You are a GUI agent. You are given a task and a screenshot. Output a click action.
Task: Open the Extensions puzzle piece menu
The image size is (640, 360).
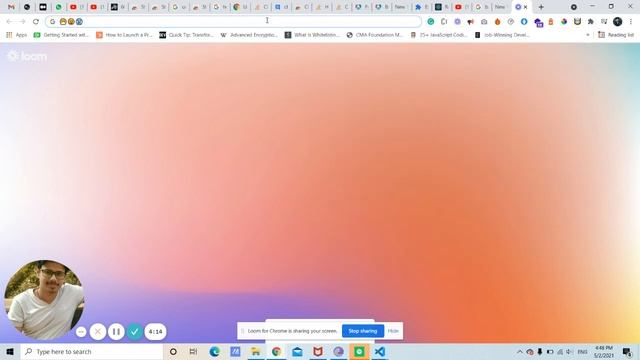point(591,22)
